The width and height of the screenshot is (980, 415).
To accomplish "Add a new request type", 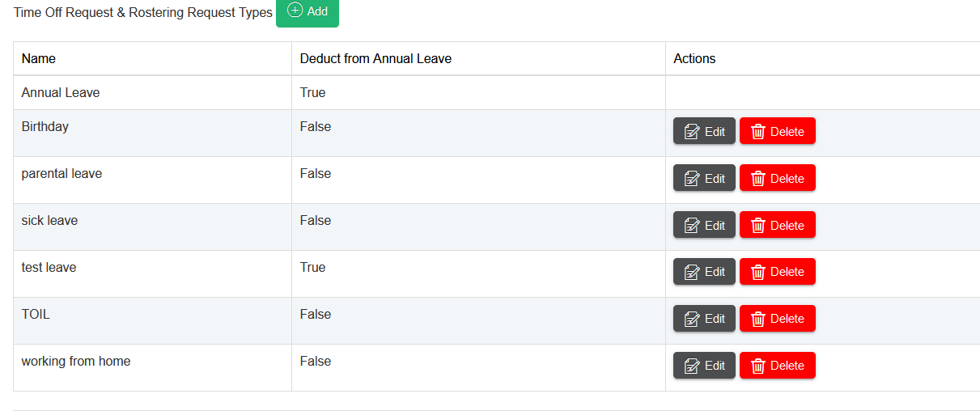I will click(308, 11).
